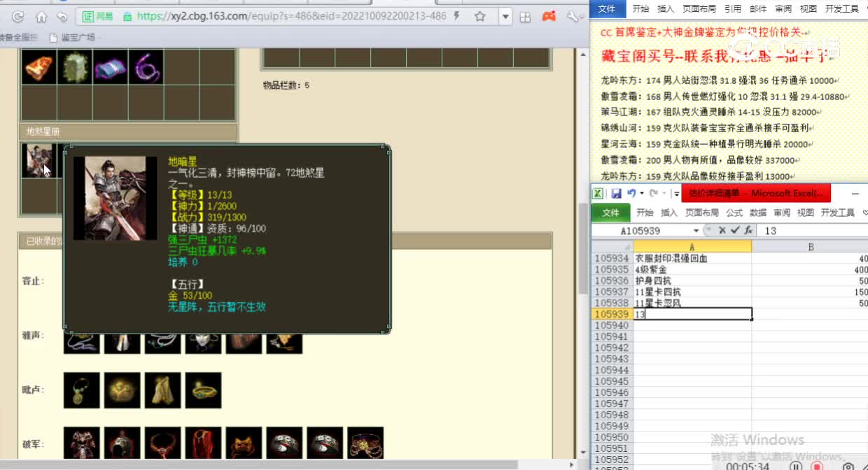Cancel the Excel cell entry
Screen dimensions: 868x470
pos(722,231)
